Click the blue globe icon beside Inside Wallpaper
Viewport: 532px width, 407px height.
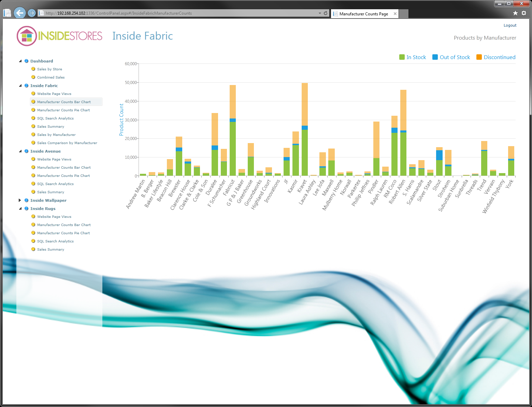26,200
